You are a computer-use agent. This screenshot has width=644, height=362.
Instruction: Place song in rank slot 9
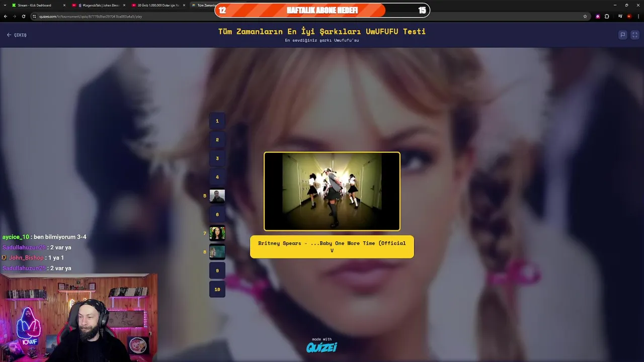coord(217,270)
